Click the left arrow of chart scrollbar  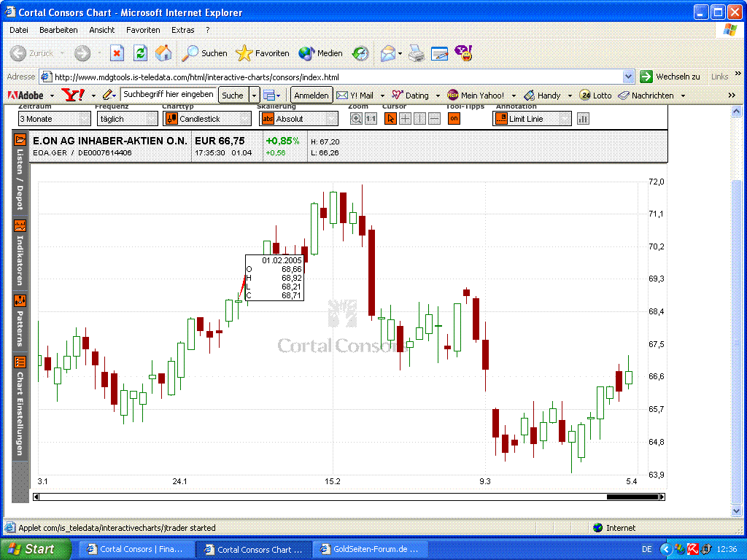point(36,497)
